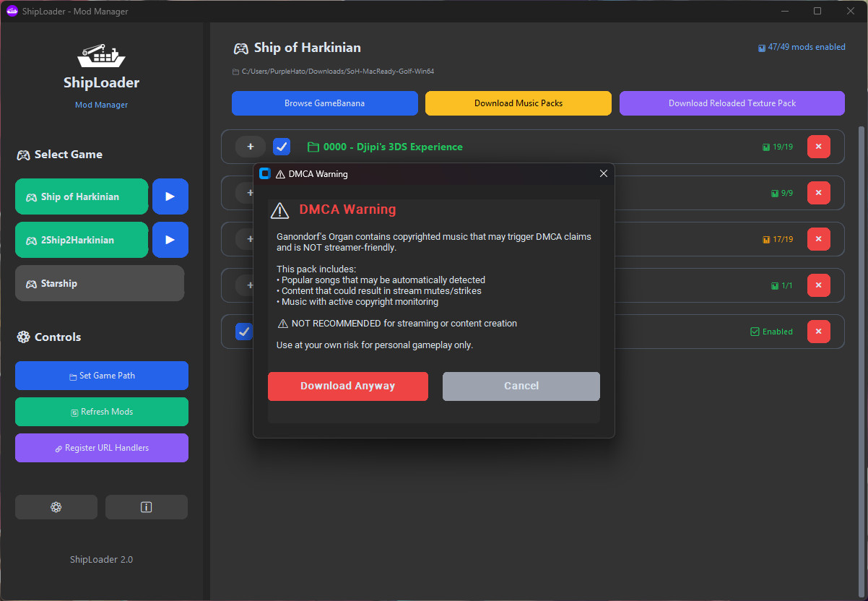The image size is (868, 601).
Task: Click Register URL Handlers
Action: click(x=102, y=448)
